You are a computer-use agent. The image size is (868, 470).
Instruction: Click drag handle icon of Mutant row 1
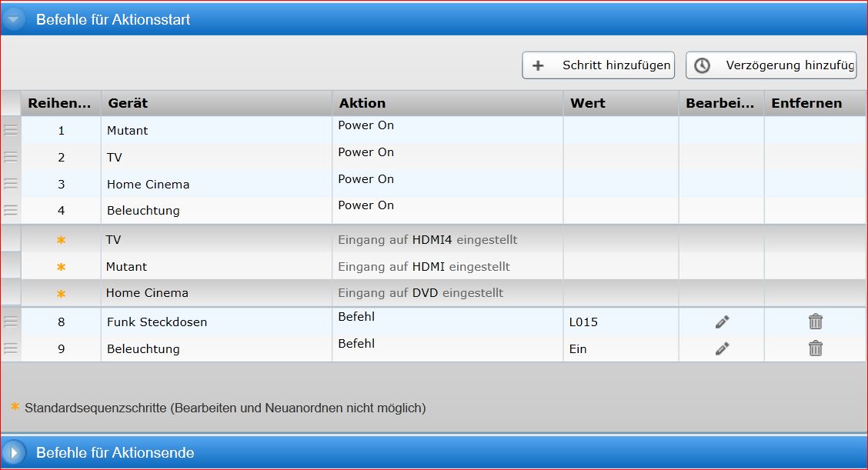11,131
